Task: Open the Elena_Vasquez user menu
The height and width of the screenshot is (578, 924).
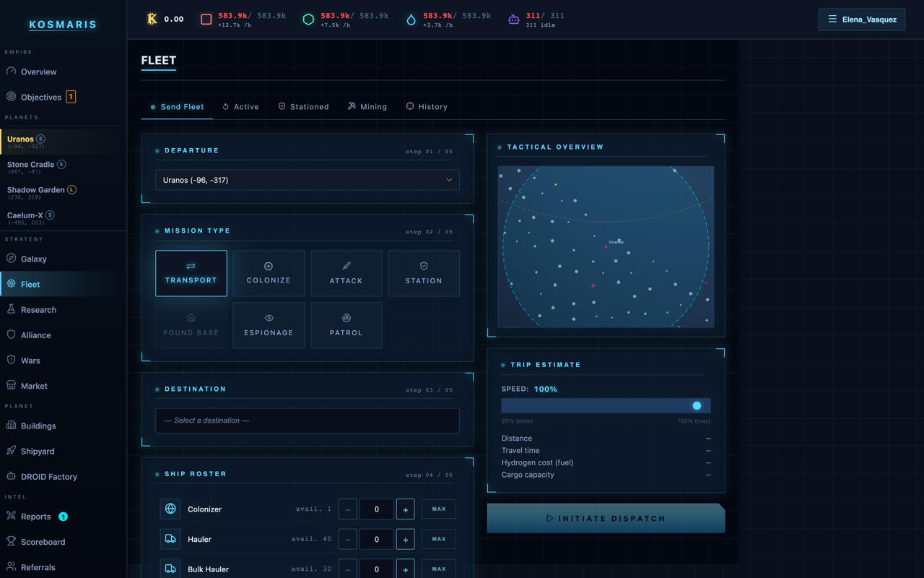Action: point(862,20)
